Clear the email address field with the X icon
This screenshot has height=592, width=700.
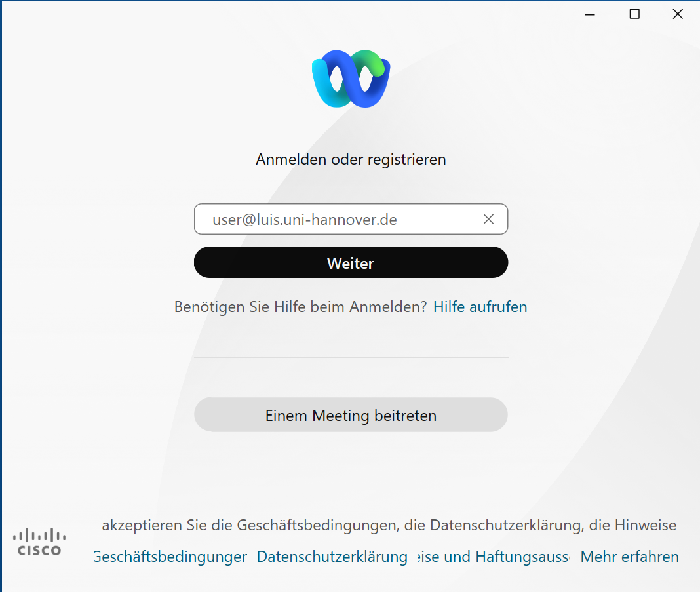coord(488,219)
